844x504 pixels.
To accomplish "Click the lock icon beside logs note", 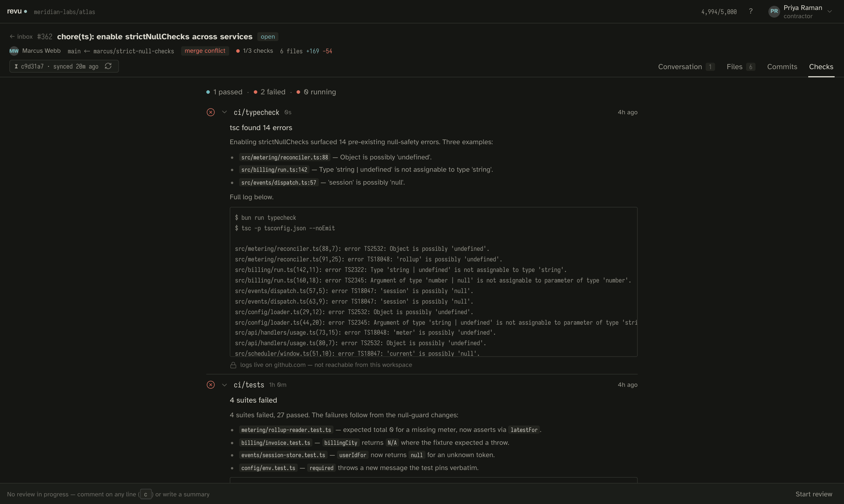I will tap(233, 365).
